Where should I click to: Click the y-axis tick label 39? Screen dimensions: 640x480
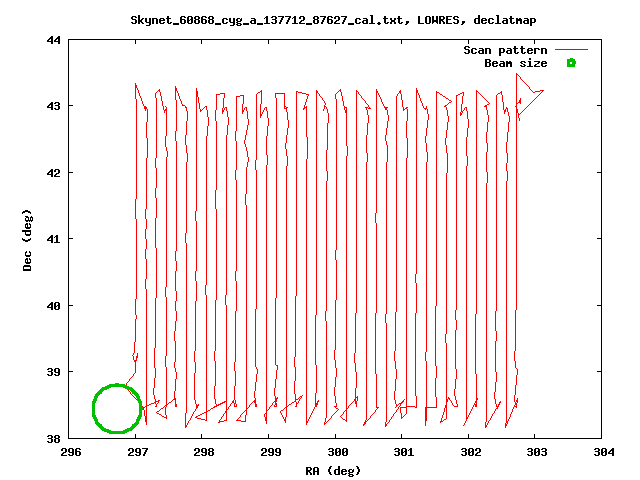coord(54,372)
